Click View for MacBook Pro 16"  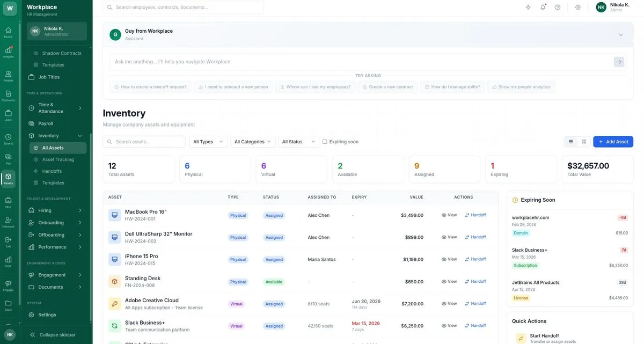pyautogui.click(x=449, y=215)
